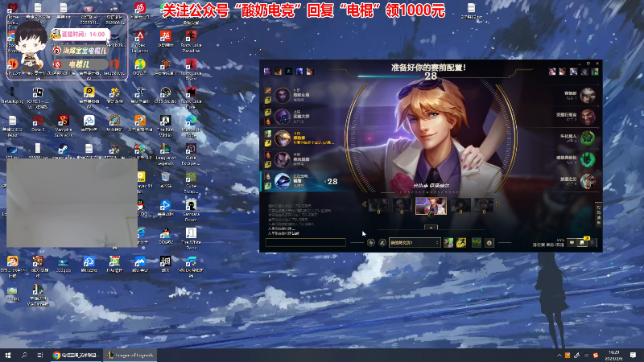Change the first summoner spell
Image resolution: width=644 pixels, height=362 pixels.
pyautogui.click(x=448, y=243)
